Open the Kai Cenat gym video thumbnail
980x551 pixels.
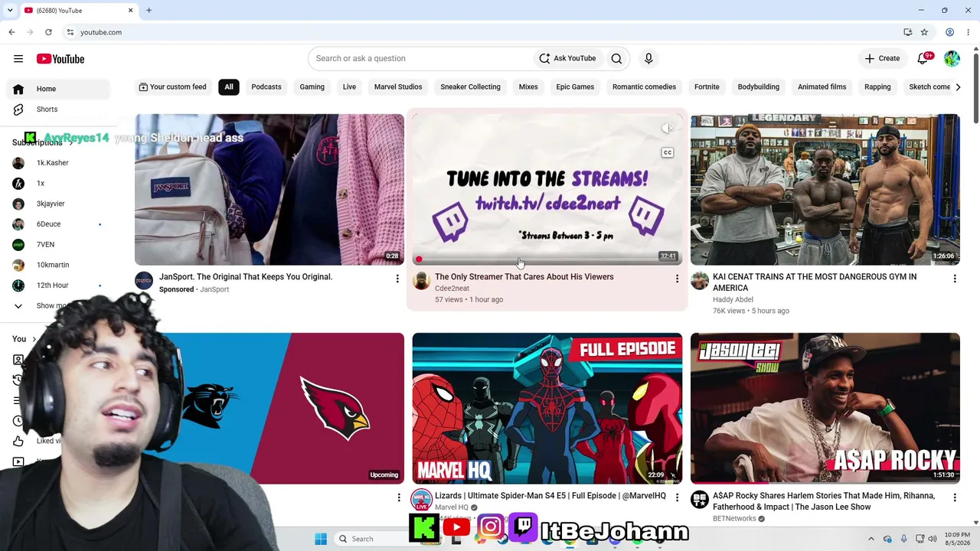click(x=825, y=190)
